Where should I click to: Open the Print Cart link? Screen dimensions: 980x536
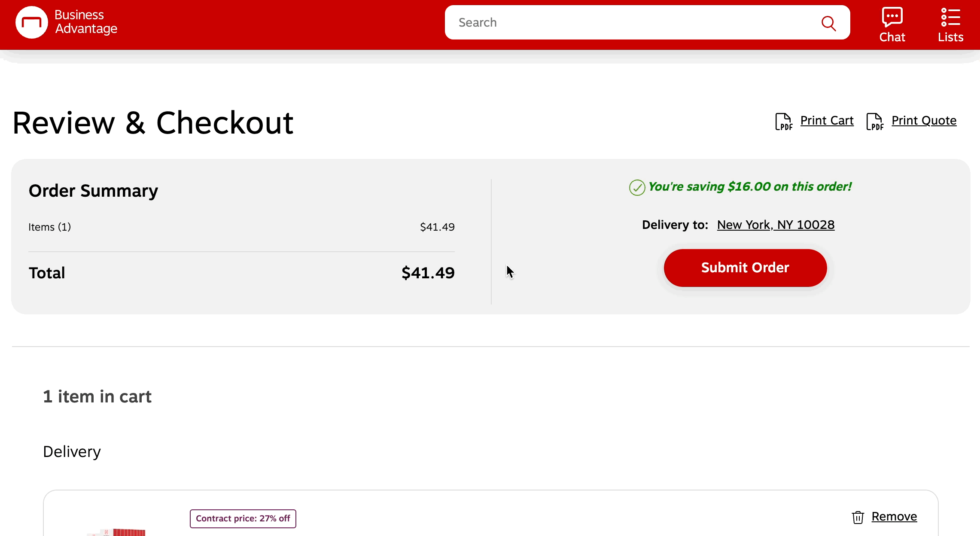[x=827, y=121]
